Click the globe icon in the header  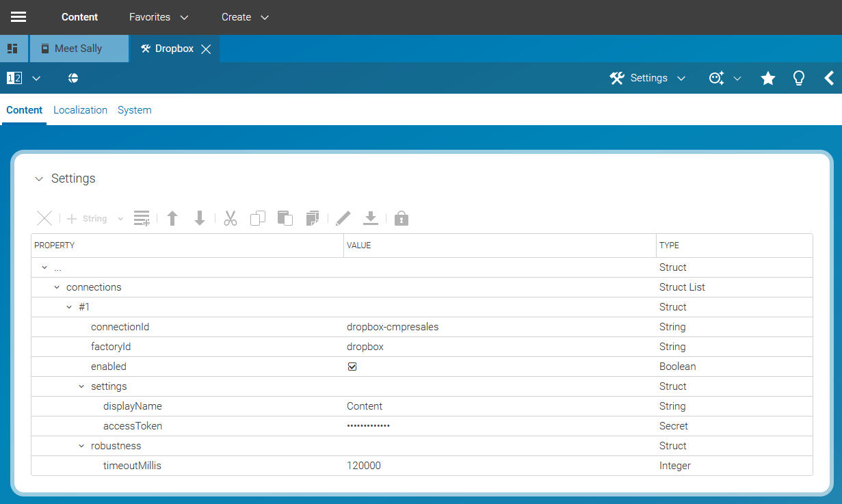73,79
